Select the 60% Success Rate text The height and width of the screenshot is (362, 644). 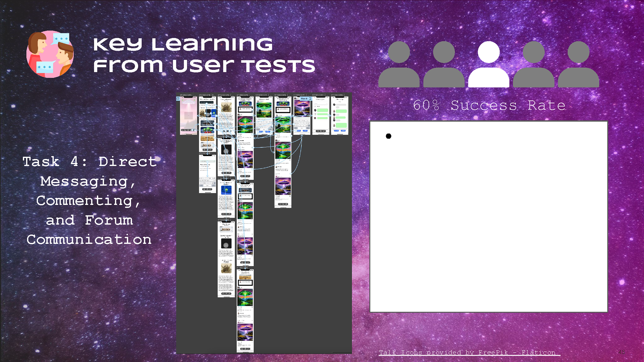pyautogui.click(x=489, y=106)
